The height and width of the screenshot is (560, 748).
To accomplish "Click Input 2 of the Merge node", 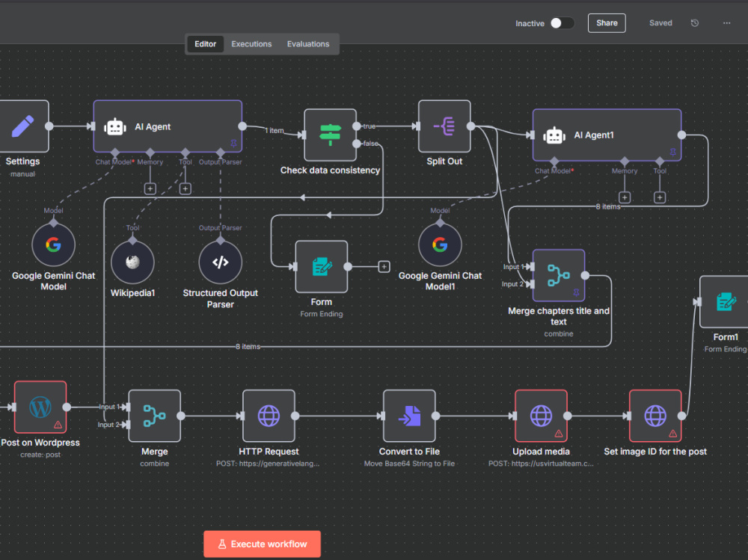I will tap(126, 425).
